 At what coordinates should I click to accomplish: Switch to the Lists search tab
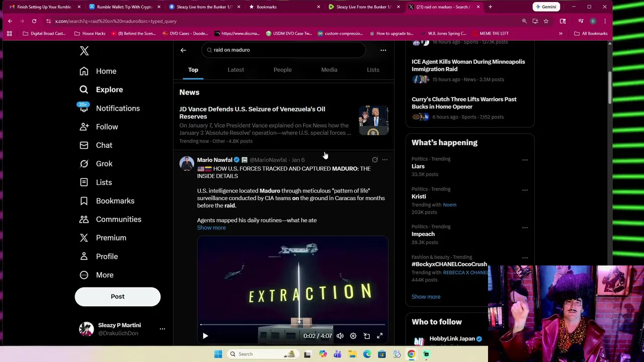(x=373, y=70)
